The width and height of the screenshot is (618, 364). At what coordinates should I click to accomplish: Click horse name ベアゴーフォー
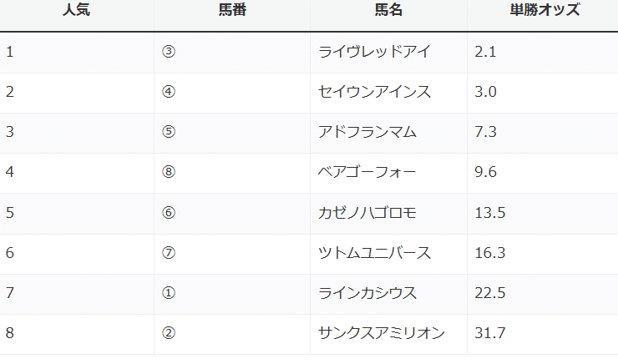(x=367, y=172)
